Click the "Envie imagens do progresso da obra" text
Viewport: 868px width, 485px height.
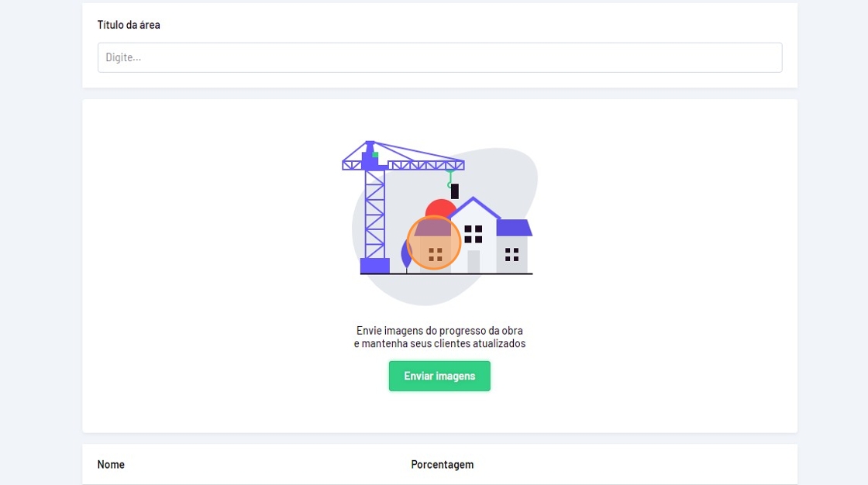[x=439, y=331]
